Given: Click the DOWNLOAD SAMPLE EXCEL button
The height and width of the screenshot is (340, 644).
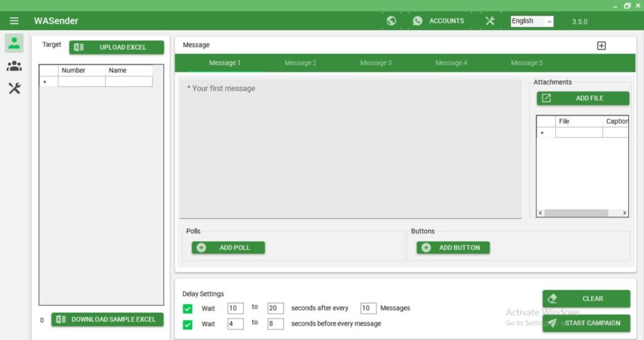Looking at the screenshot, I should point(108,319).
